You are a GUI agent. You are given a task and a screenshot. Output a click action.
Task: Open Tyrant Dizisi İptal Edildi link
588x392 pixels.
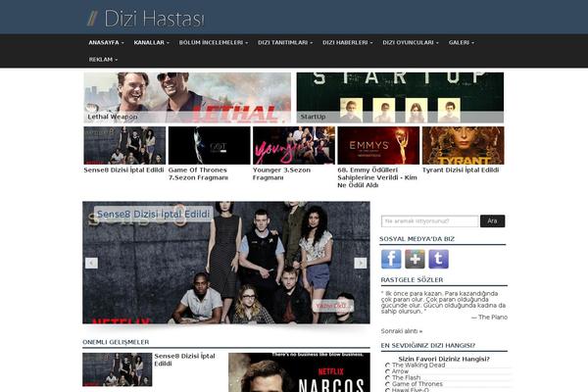click(x=461, y=170)
